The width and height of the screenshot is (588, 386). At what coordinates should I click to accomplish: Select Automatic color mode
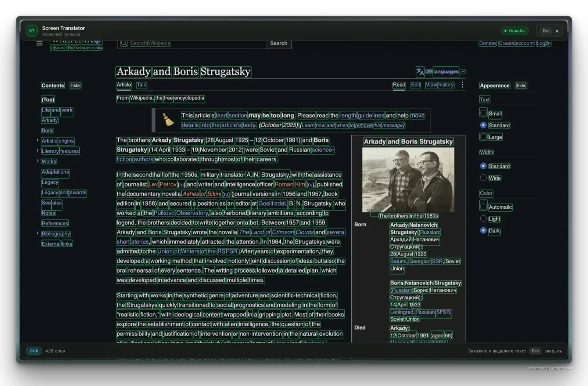tap(483, 206)
